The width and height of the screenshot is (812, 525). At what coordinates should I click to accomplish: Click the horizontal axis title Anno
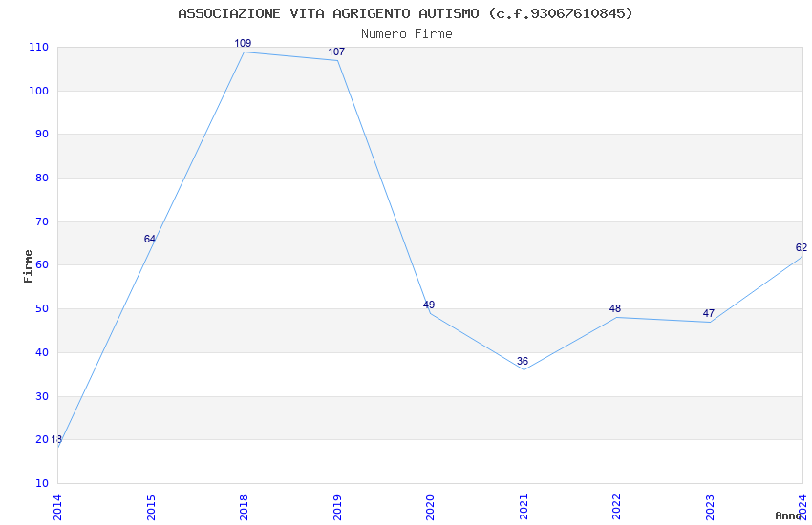click(788, 515)
